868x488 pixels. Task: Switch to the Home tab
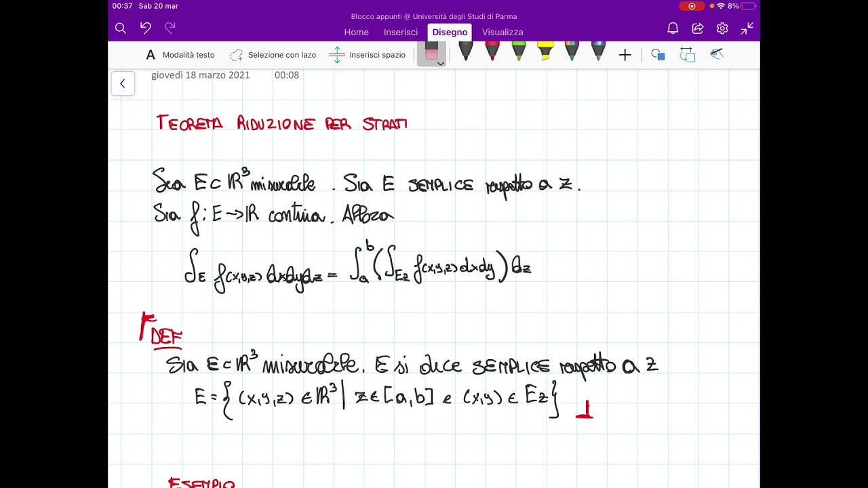(x=356, y=32)
